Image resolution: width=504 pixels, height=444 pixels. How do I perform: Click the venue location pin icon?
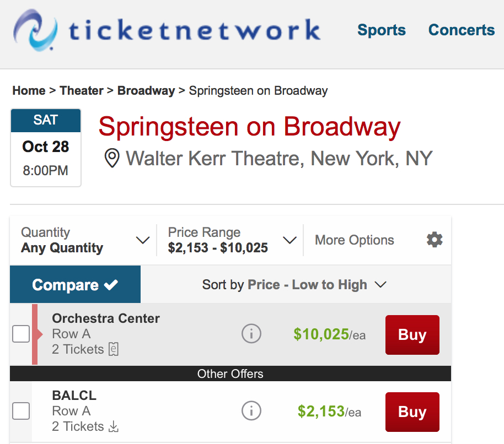point(112,159)
